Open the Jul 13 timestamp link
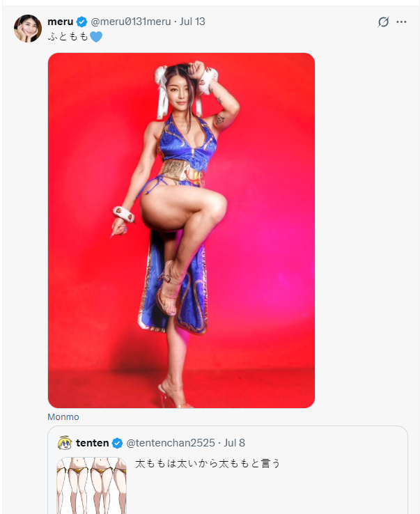420x514 pixels. point(192,22)
